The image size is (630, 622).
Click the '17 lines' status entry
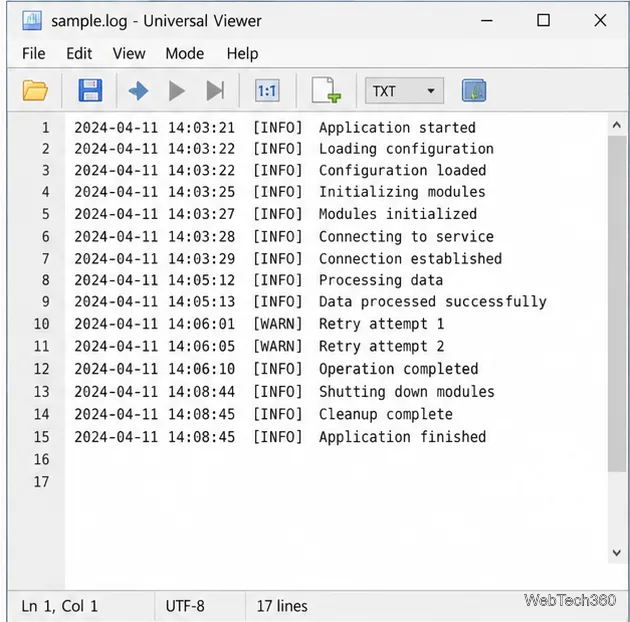tap(282, 606)
